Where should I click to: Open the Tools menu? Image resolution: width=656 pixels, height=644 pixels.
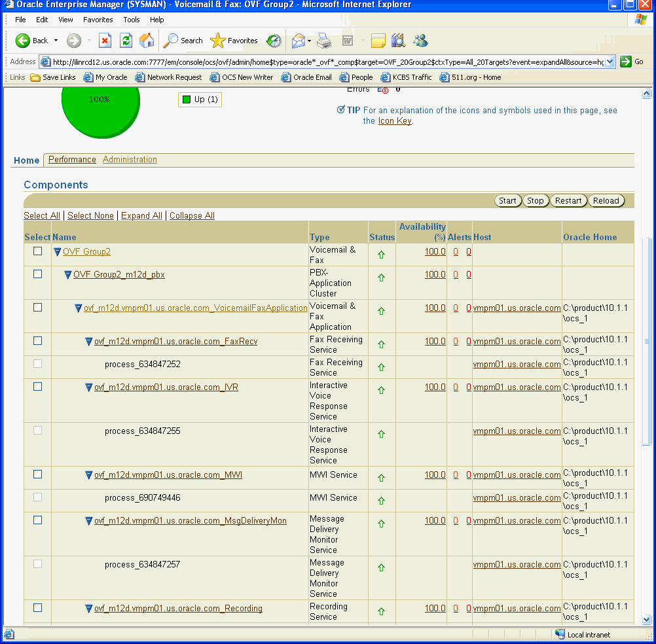point(131,20)
